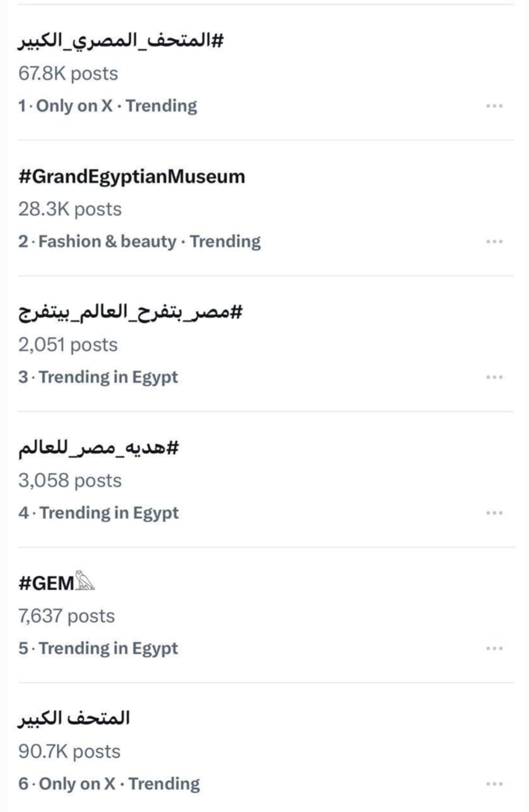Click three-dot menu for third trend in Egypt
The image size is (529, 812).
point(494,377)
